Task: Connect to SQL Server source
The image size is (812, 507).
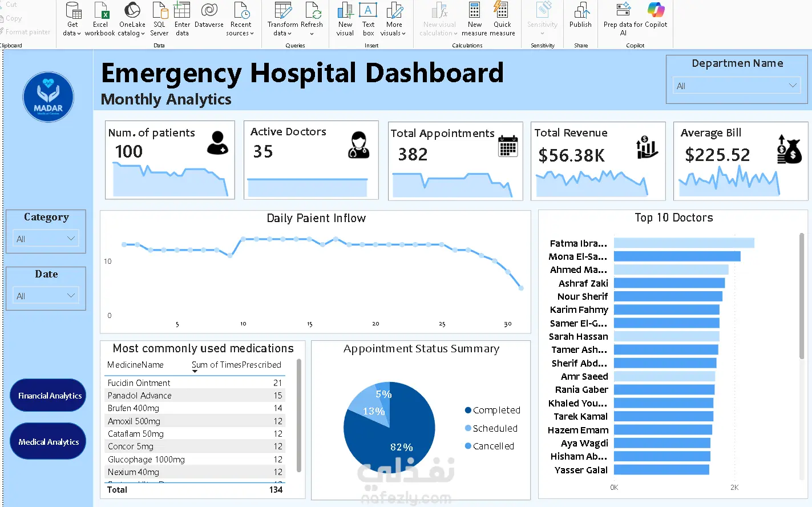Action: click(159, 19)
